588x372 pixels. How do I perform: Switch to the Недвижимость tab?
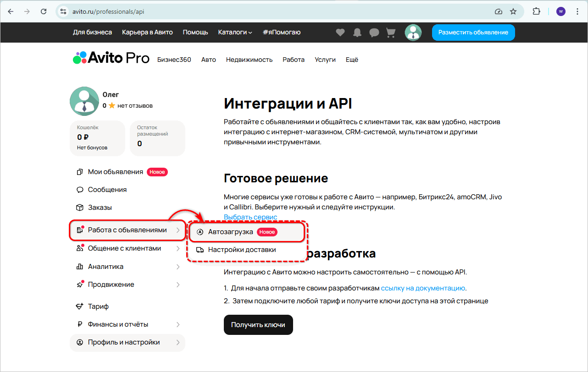249,60
